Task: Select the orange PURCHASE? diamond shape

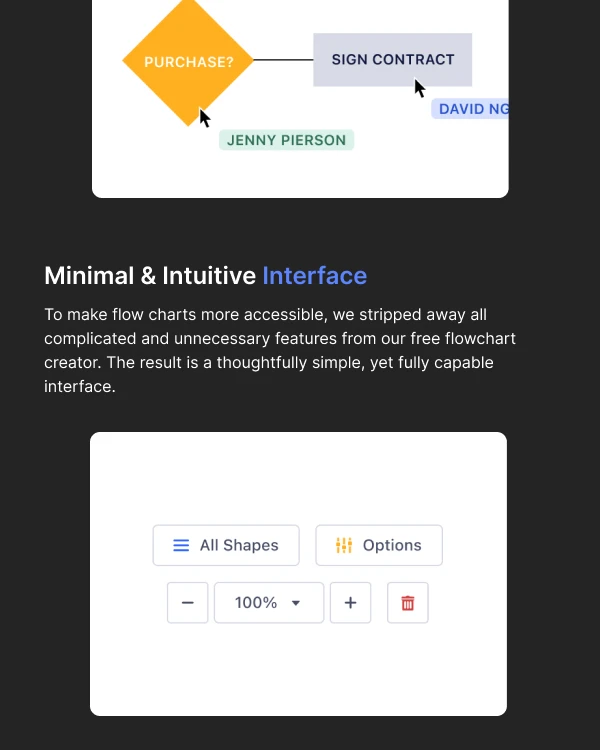Action: (188, 61)
